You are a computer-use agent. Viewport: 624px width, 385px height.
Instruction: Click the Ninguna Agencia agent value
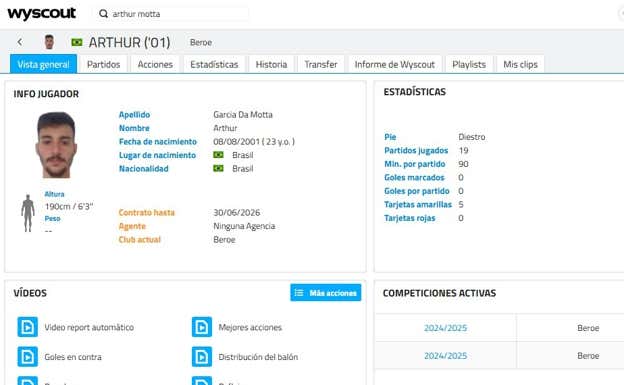click(x=244, y=226)
